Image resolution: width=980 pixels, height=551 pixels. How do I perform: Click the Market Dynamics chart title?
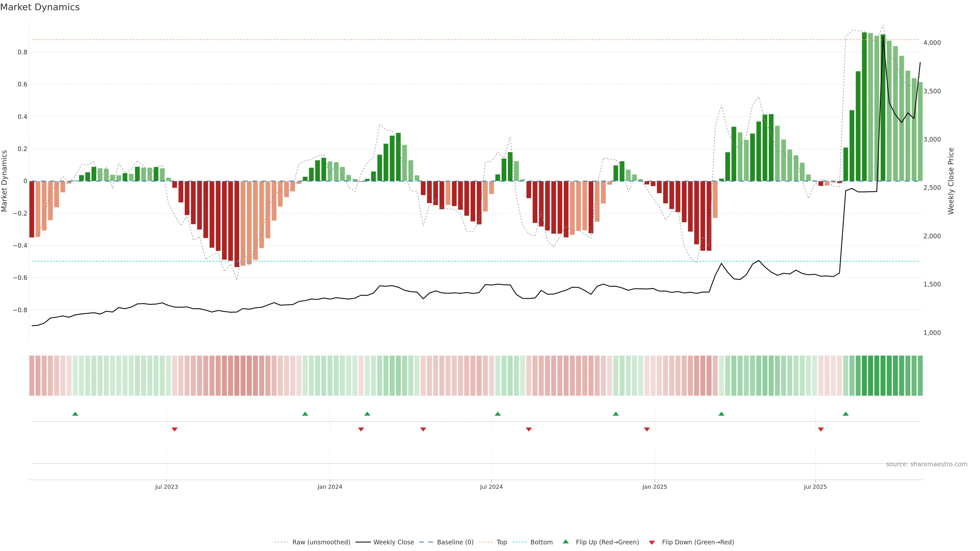coord(40,7)
